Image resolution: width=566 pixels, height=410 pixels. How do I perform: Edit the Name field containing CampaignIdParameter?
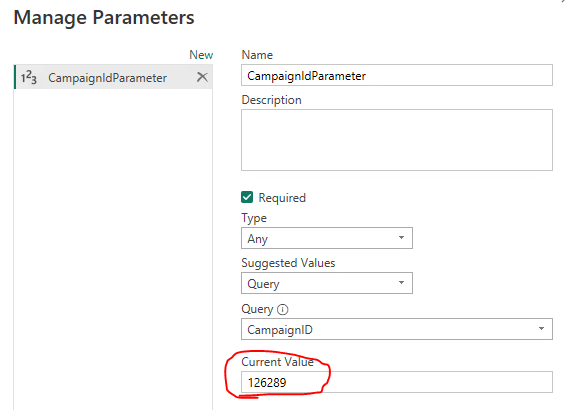coord(397,75)
